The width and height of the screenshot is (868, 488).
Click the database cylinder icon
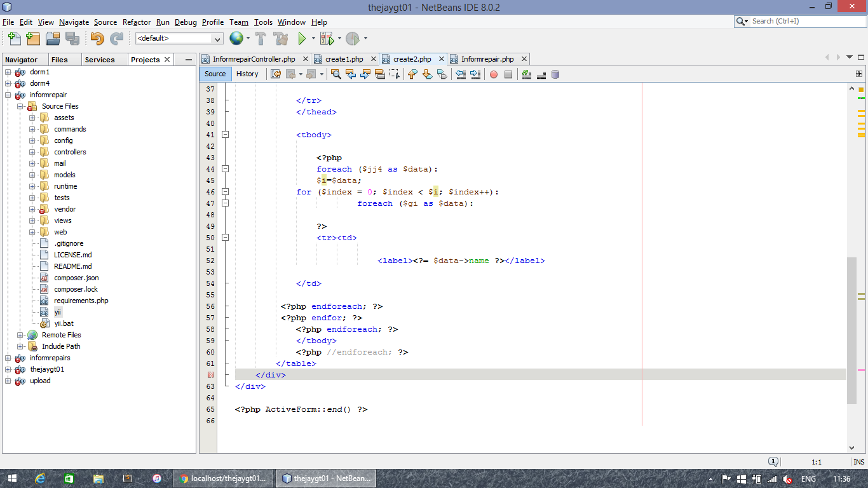point(555,74)
